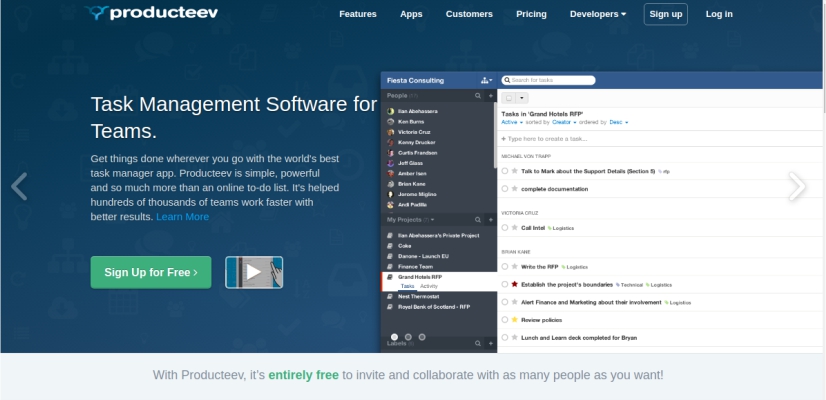
Task: Open the Apps page
Action: (x=411, y=14)
